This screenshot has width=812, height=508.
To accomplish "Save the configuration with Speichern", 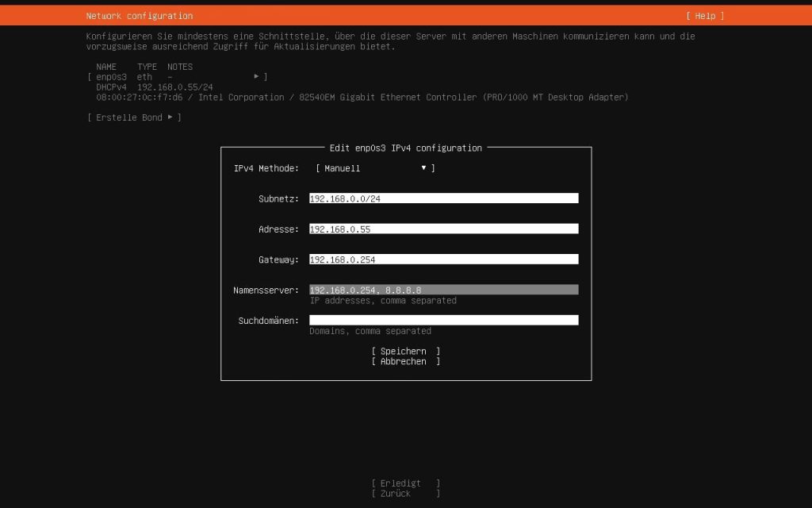I will click(405, 352).
